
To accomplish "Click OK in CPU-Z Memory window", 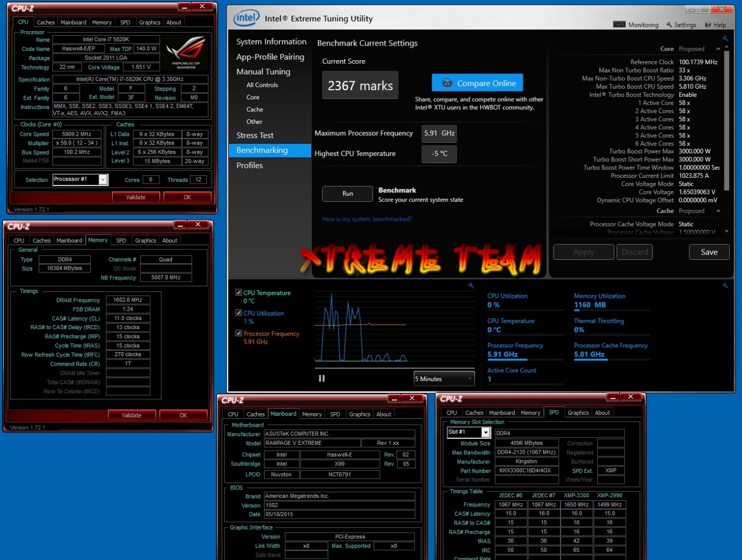I will coord(183,415).
